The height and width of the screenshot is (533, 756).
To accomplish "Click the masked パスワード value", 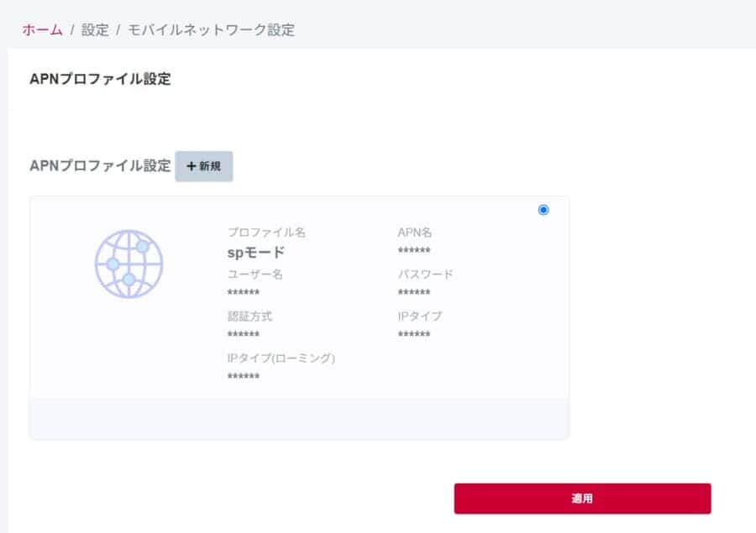I will pos(414,293).
